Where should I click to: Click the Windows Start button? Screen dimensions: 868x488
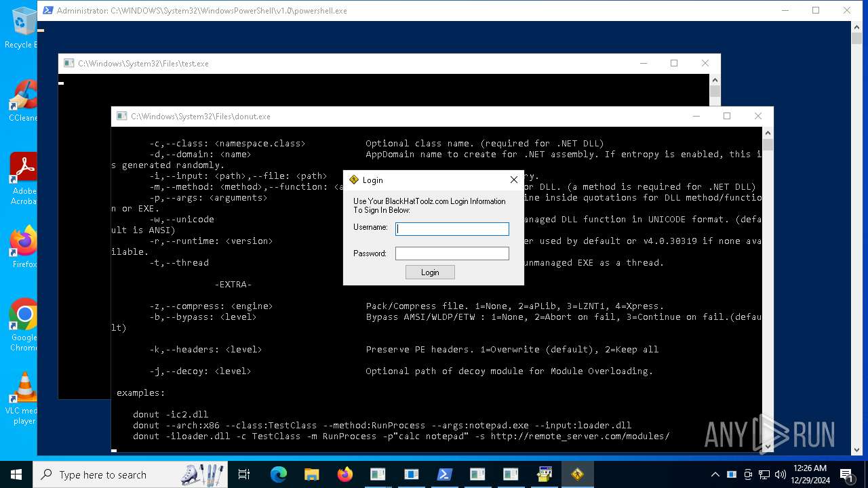coord(16,474)
